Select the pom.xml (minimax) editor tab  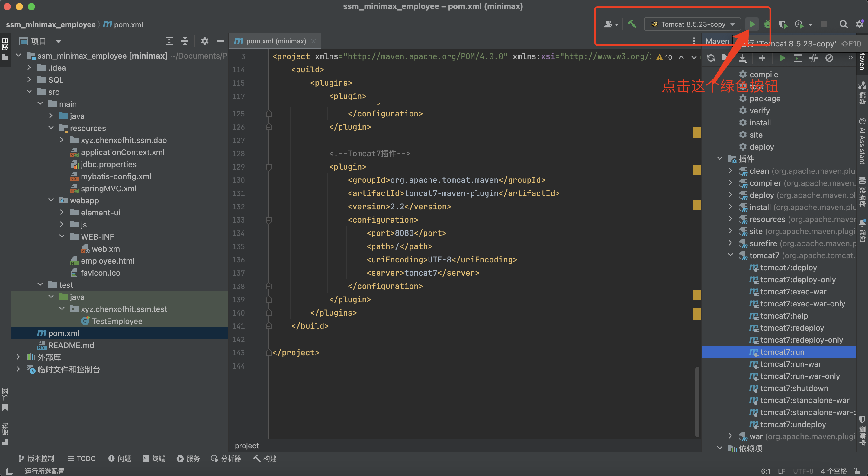coord(276,41)
